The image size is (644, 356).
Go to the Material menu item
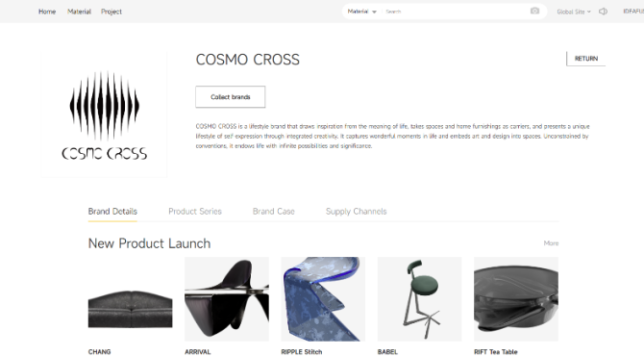coord(79,12)
